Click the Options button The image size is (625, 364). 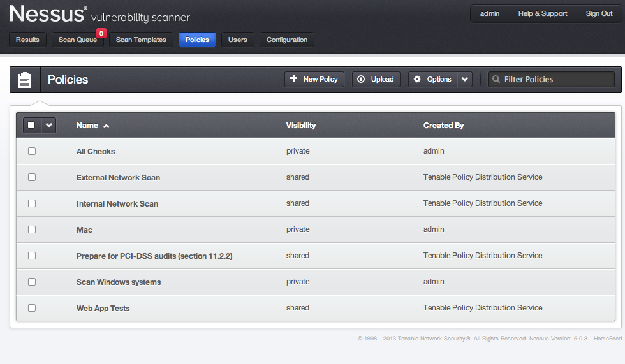pyautogui.click(x=433, y=79)
